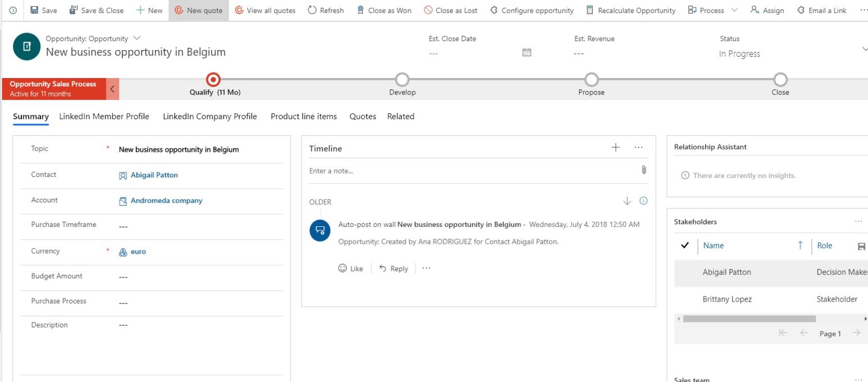Switch to the Product line items tab

tap(303, 116)
